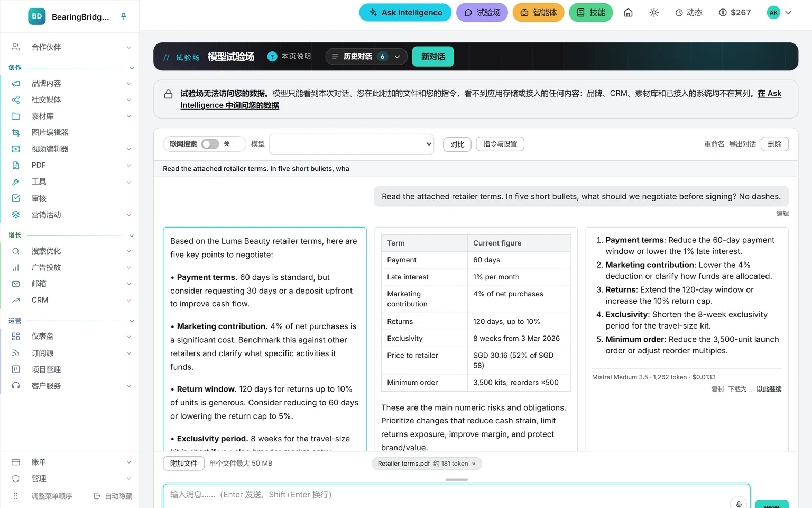Switch to the 试验场 tab
Screen dimensions: 812x508
[x=482, y=13]
